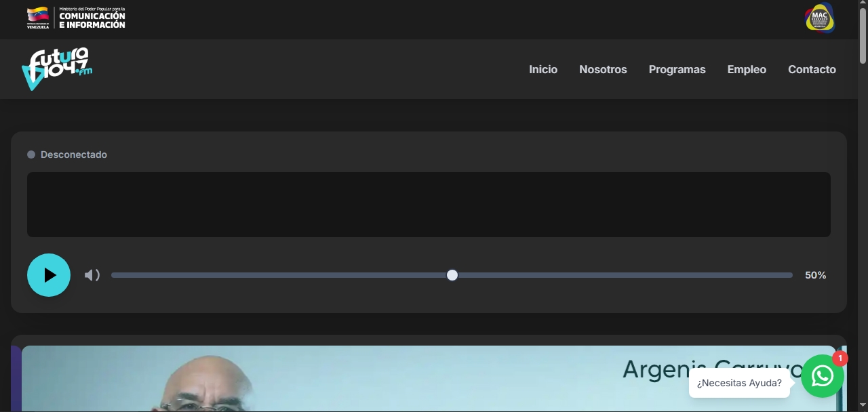Click the ¿Necesitas Ayuda? bubble

pos(739,383)
